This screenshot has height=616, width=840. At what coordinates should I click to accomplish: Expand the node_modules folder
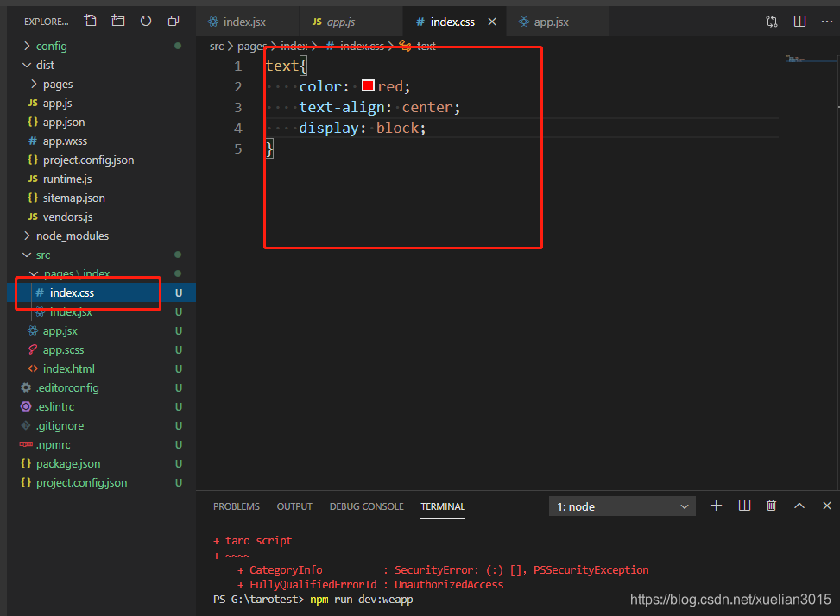(102, 236)
